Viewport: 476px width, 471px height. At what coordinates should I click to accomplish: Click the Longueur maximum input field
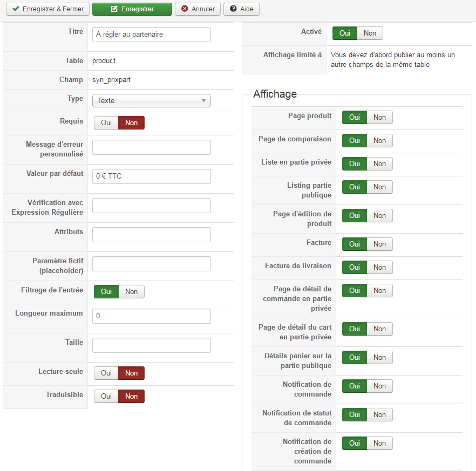151,316
